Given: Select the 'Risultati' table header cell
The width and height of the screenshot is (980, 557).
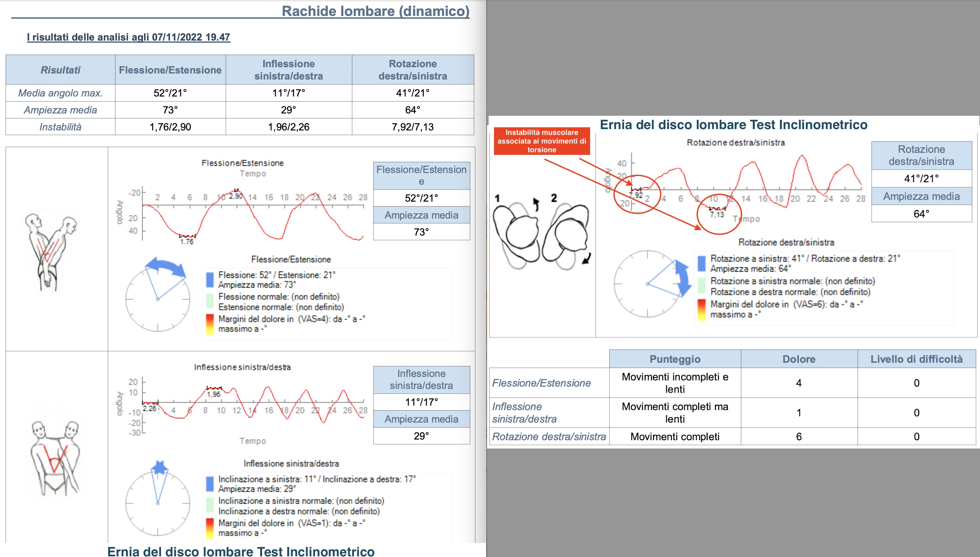Looking at the screenshot, I should coord(61,70).
